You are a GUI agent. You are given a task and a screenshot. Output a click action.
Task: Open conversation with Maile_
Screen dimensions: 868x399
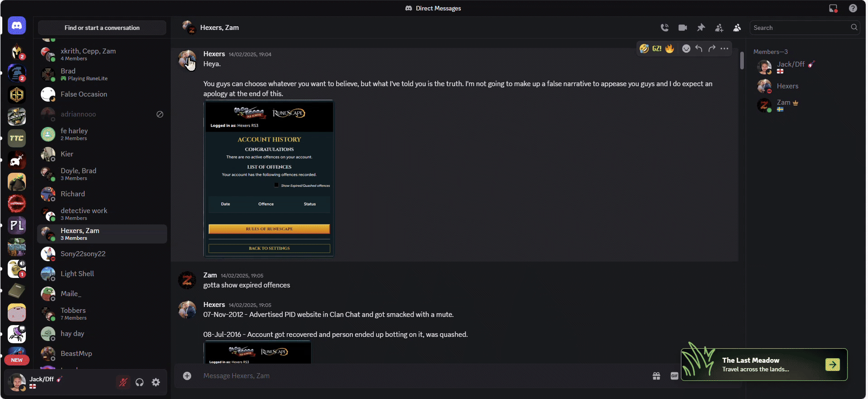click(102, 294)
